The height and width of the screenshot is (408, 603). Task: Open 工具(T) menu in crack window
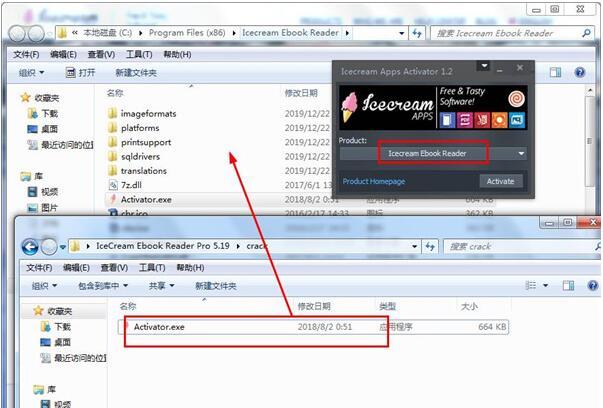(x=152, y=268)
